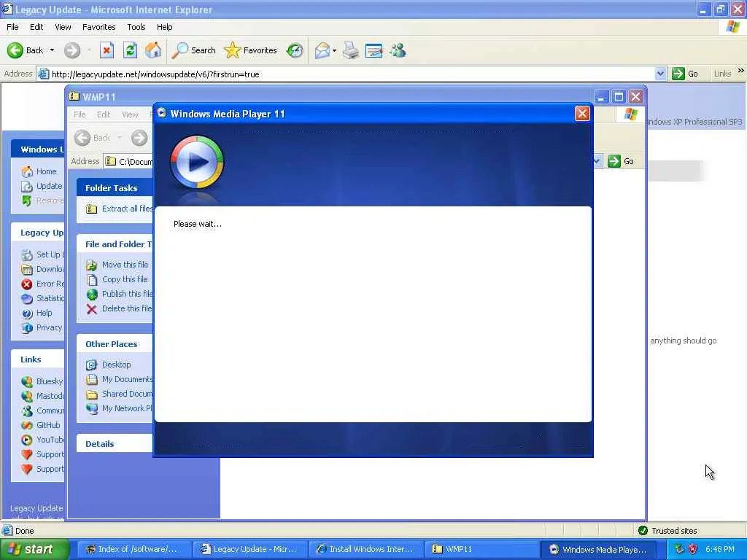
Task: Open the Help menu in Internet Explorer
Action: tap(164, 27)
